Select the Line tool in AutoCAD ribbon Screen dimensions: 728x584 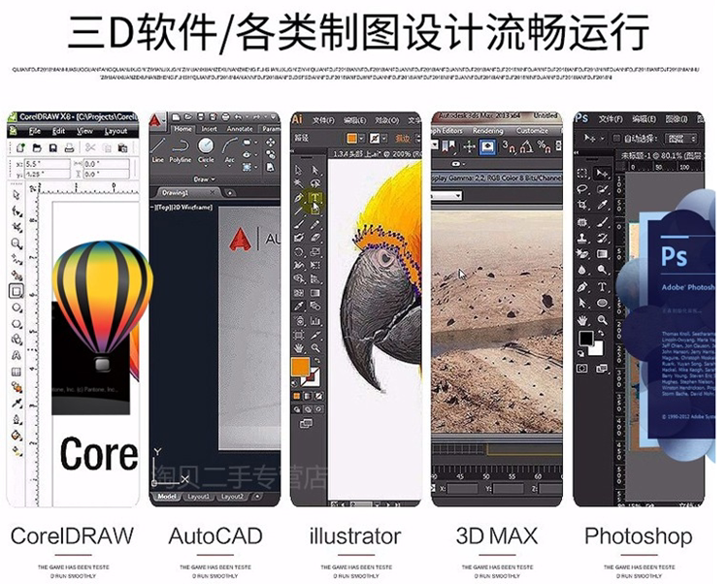tap(158, 151)
